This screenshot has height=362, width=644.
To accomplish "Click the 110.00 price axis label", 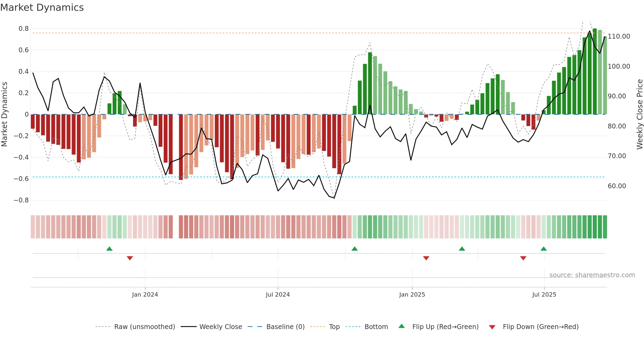I will [x=619, y=36].
